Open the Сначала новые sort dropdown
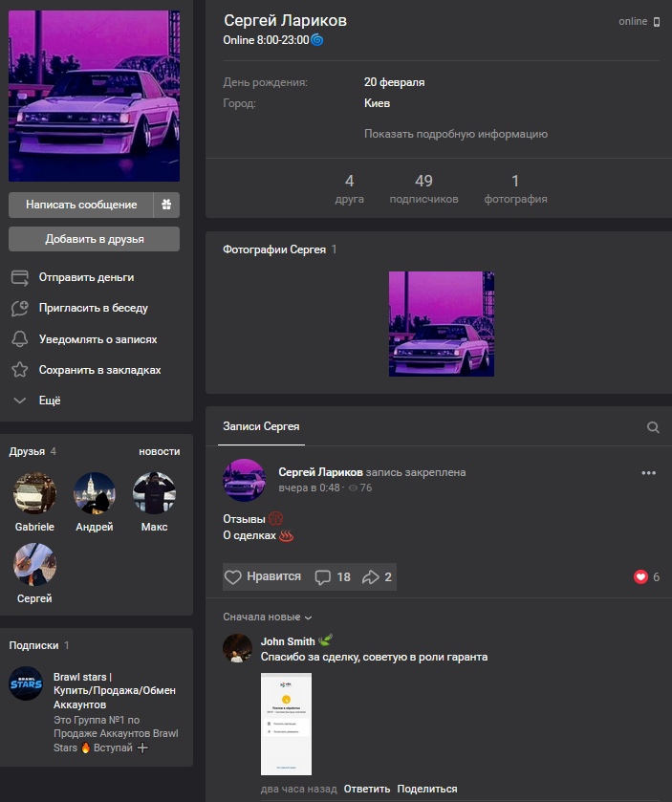Viewport: 672px width, 802px height. pos(267,618)
